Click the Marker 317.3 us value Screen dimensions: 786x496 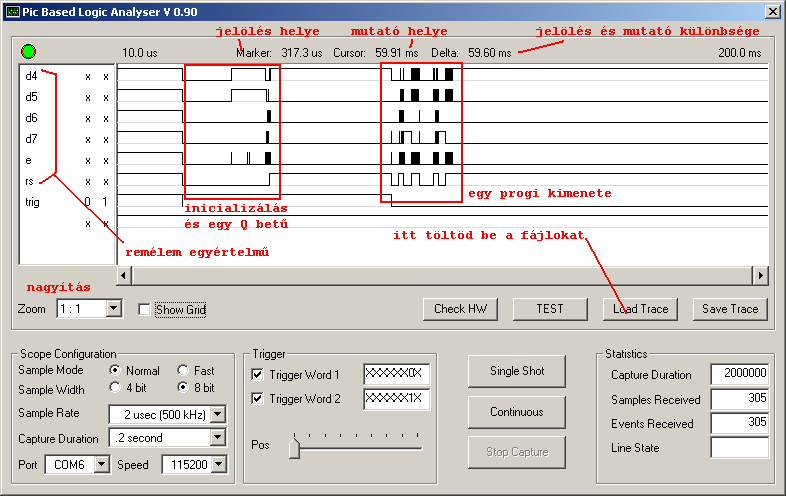click(x=301, y=53)
